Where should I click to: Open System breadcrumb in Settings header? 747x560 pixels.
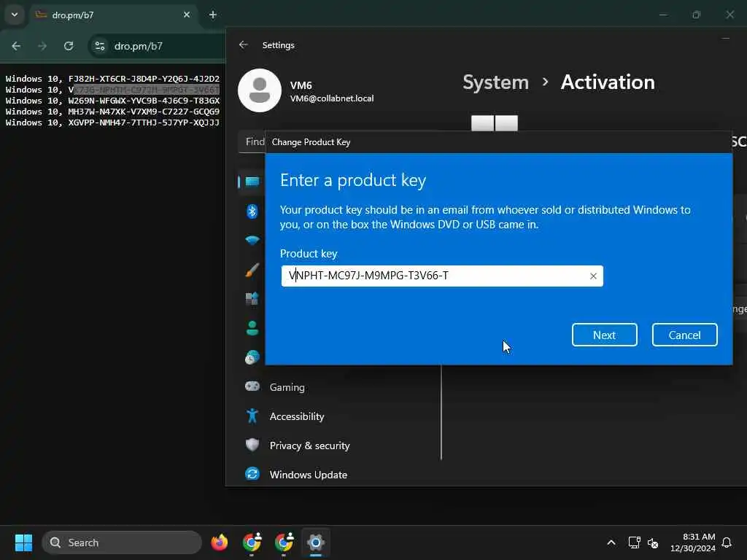click(495, 82)
